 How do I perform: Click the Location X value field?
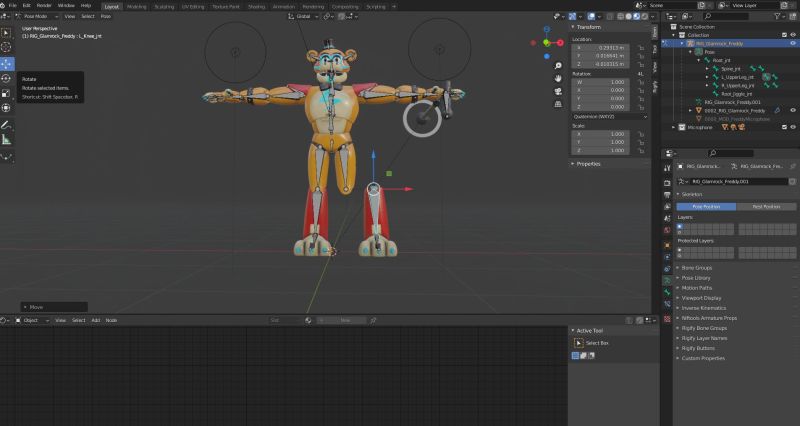tap(601, 48)
